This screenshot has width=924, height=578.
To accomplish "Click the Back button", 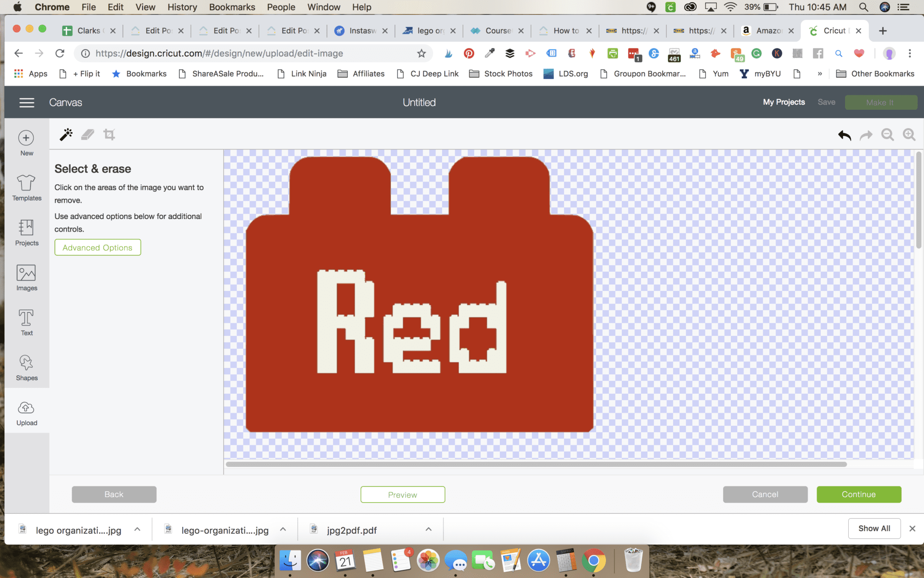I will (114, 494).
